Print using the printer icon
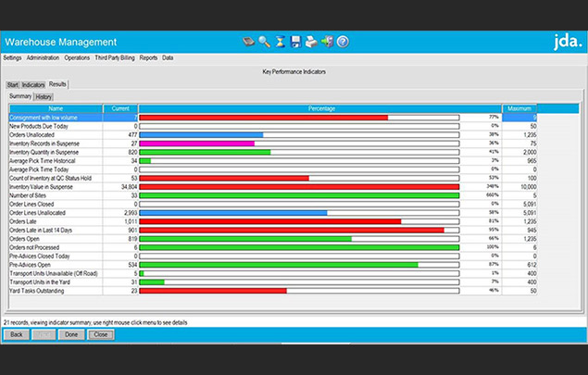 click(x=311, y=42)
